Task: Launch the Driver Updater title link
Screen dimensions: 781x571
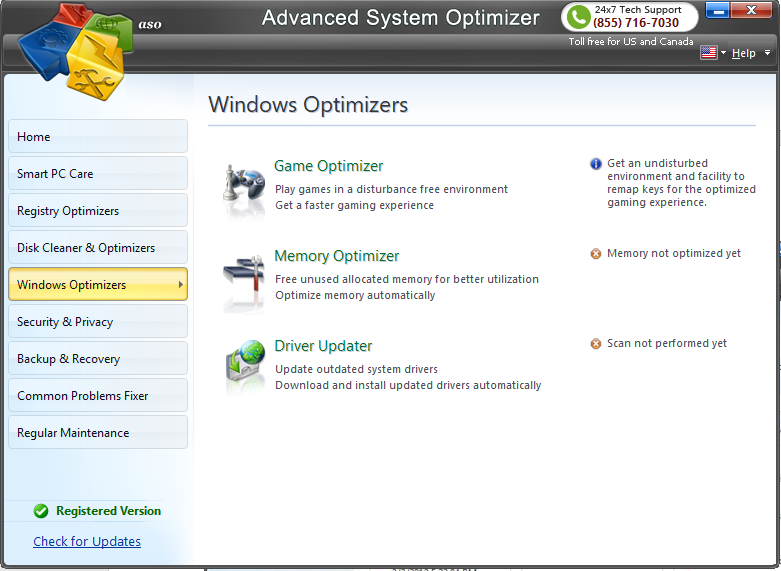Action: [323, 346]
